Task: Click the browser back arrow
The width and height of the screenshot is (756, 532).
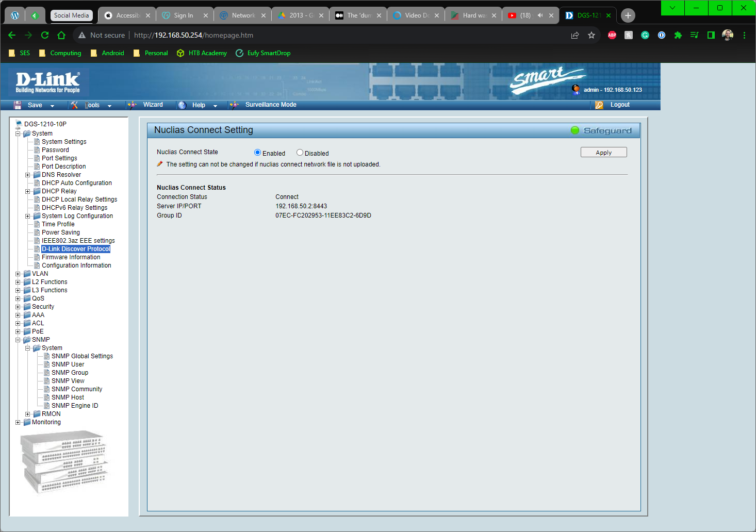Action: click(12, 35)
